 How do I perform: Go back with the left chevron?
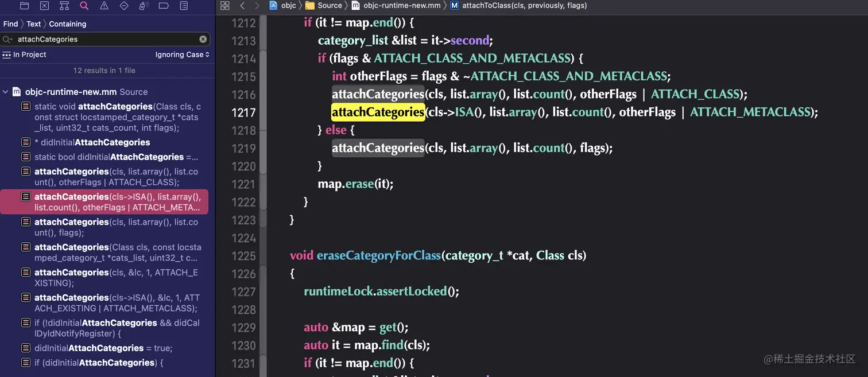pos(242,6)
